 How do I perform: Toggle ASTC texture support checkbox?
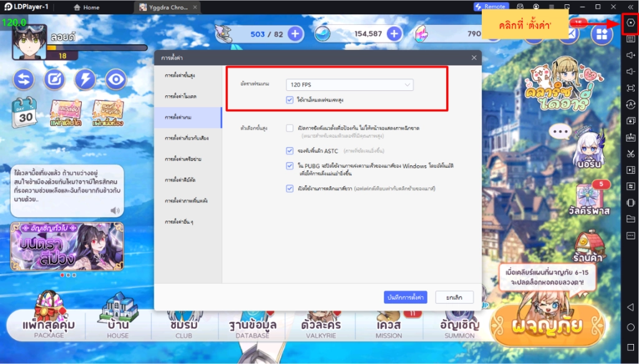pyautogui.click(x=290, y=151)
